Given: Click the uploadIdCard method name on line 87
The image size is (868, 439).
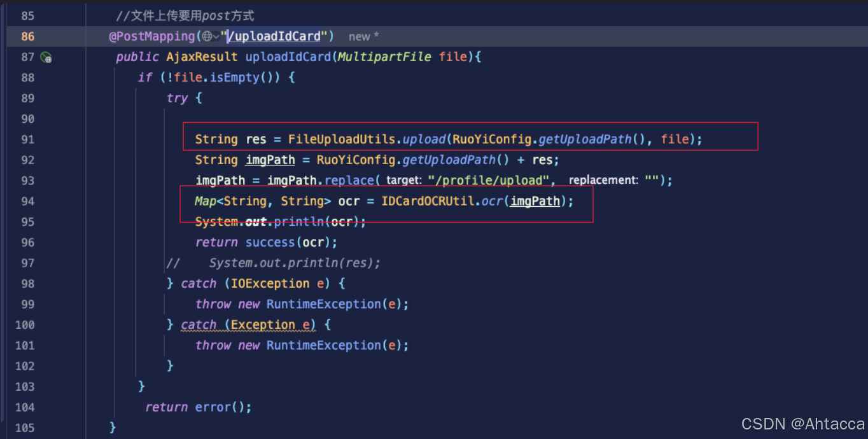Looking at the screenshot, I should 288,57.
